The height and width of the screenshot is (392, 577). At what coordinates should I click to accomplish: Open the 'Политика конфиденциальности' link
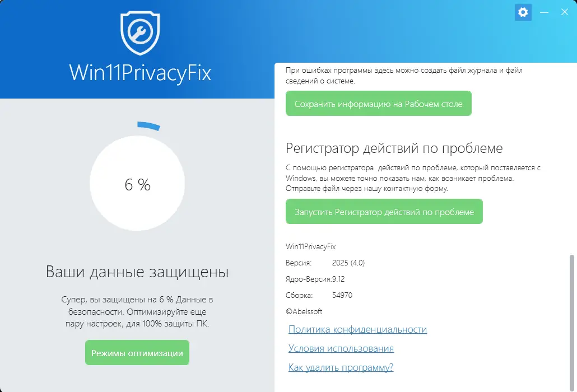click(x=357, y=330)
